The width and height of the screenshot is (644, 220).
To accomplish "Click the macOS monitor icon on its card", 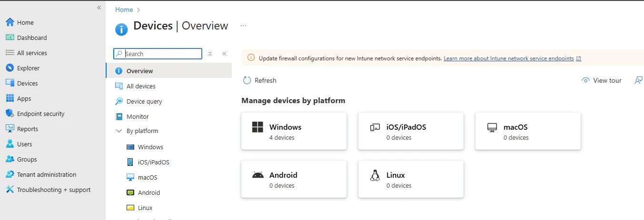I will click(492, 127).
